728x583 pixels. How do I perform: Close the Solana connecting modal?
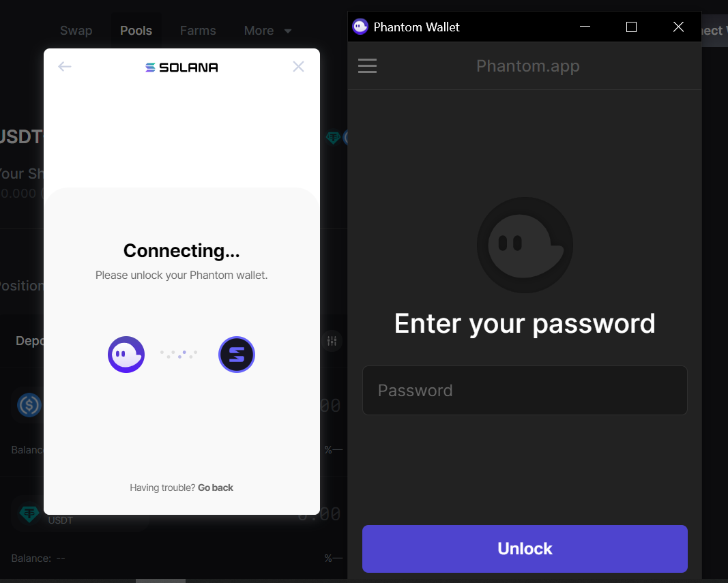coord(299,66)
